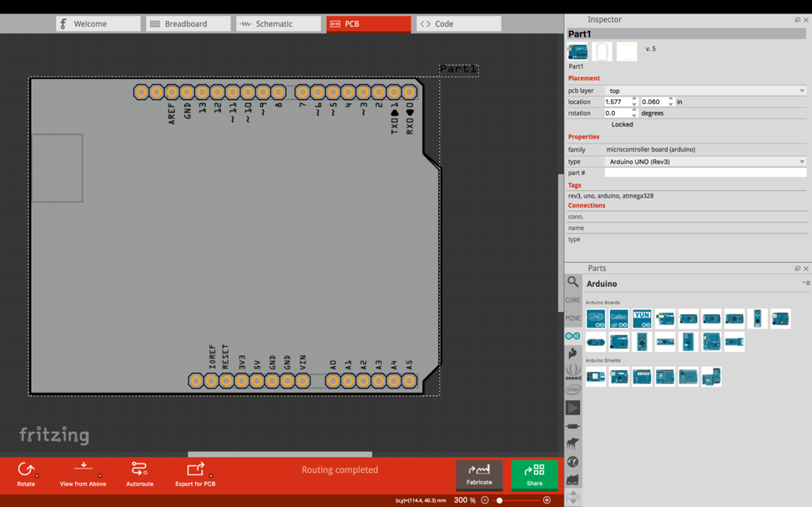This screenshot has height=507, width=812.
Task: Click the zoom out minus icon
Action: (485, 500)
